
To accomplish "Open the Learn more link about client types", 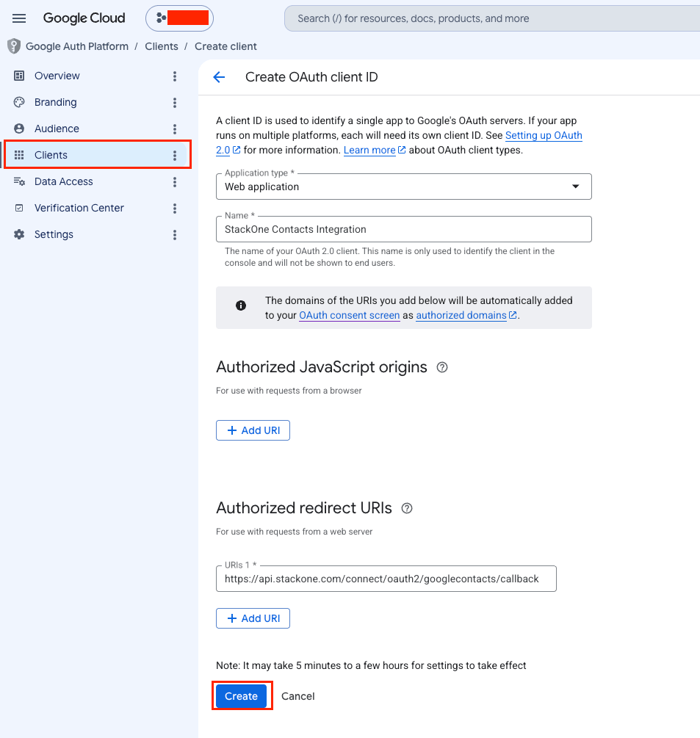I will tap(369, 150).
